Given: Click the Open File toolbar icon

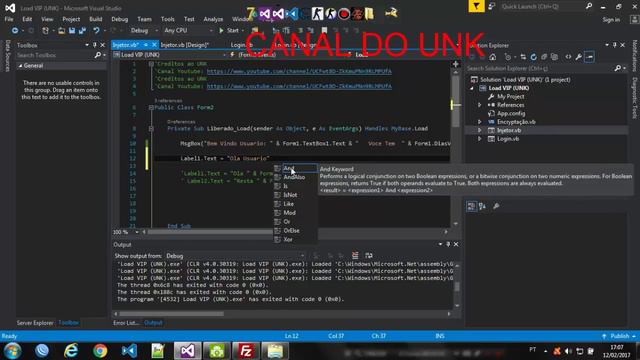Looking at the screenshot, I should [x=62, y=31].
